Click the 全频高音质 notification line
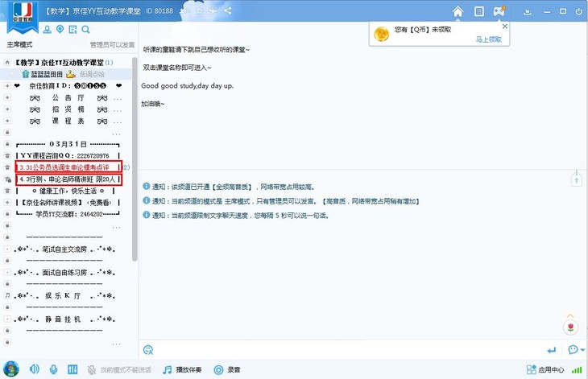The width and height of the screenshot is (588, 379). (x=229, y=187)
